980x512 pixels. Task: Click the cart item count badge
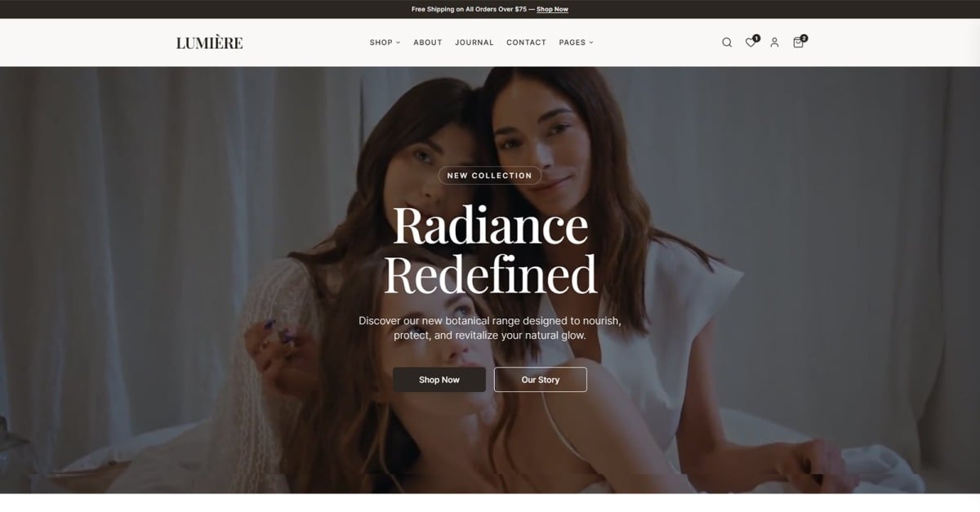804,38
